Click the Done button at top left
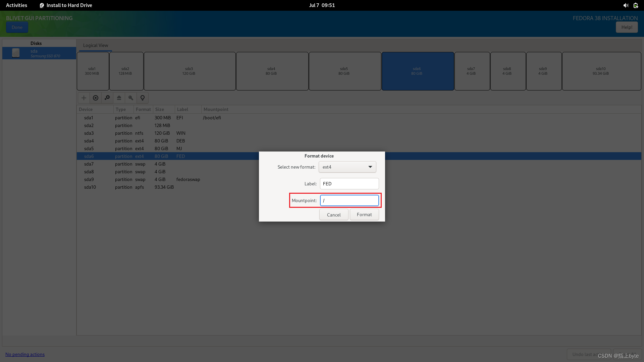The image size is (644, 362). (17, 27)
